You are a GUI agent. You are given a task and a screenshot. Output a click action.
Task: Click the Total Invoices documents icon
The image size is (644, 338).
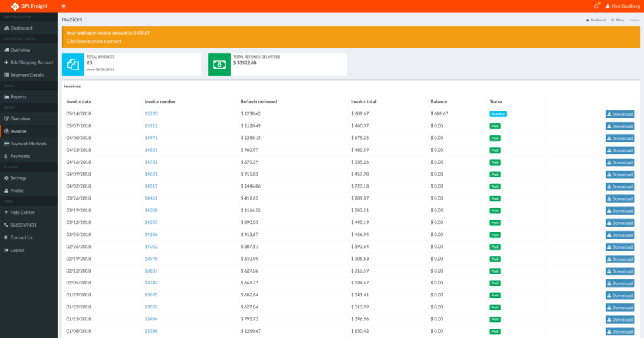point(73,64)
